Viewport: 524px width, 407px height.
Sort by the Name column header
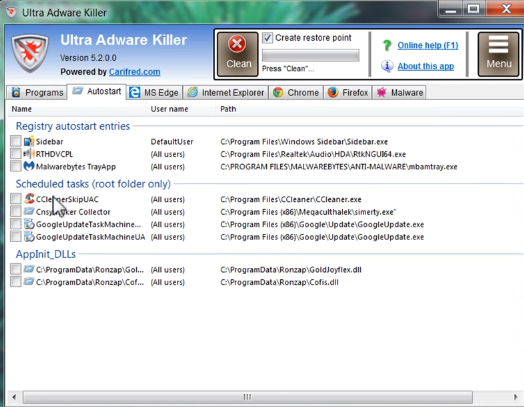coord(77,109)
